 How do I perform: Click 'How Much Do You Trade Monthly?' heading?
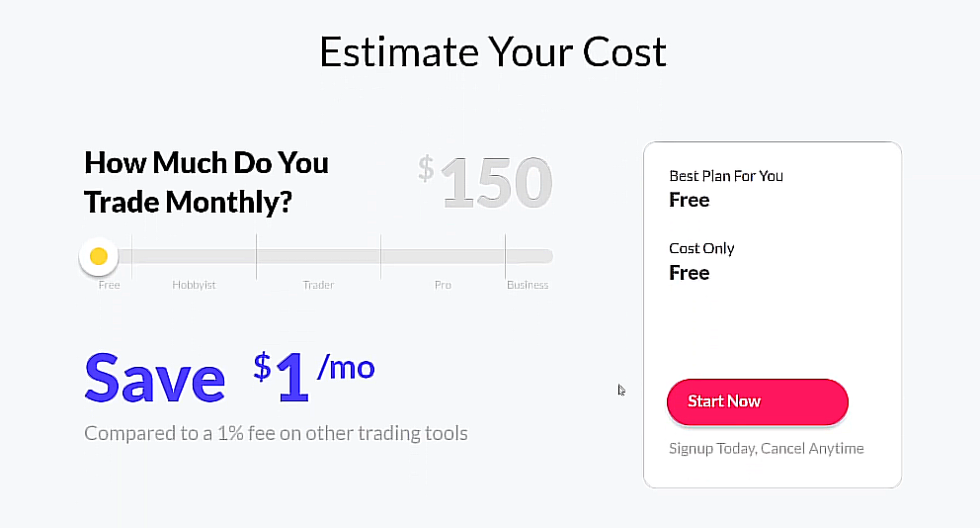(x=206, y=182)
